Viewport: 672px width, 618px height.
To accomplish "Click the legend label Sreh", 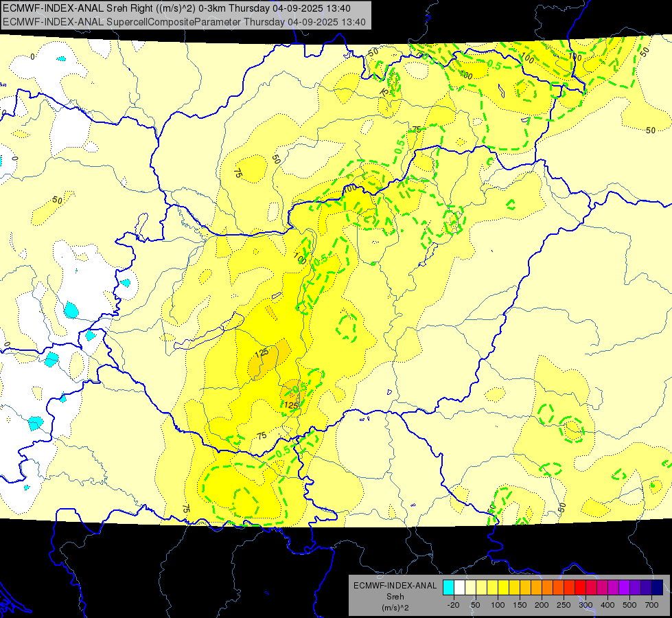I will (x=395, y=597).
